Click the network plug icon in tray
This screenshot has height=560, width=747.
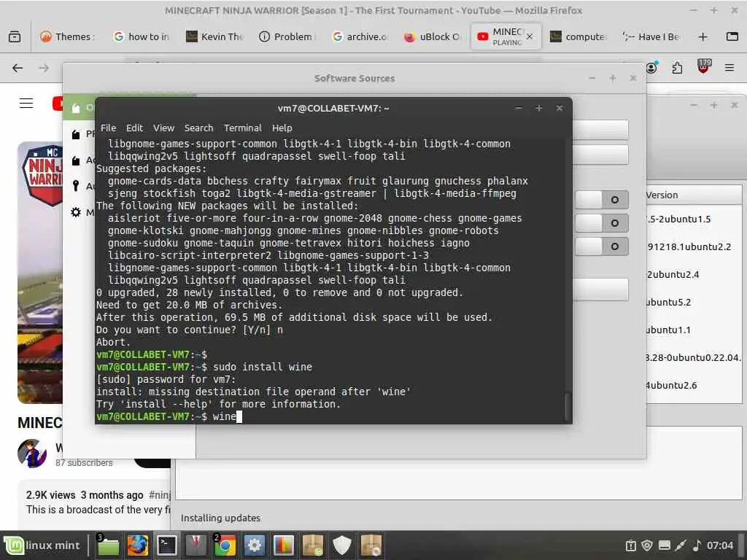tap(681, 545)
